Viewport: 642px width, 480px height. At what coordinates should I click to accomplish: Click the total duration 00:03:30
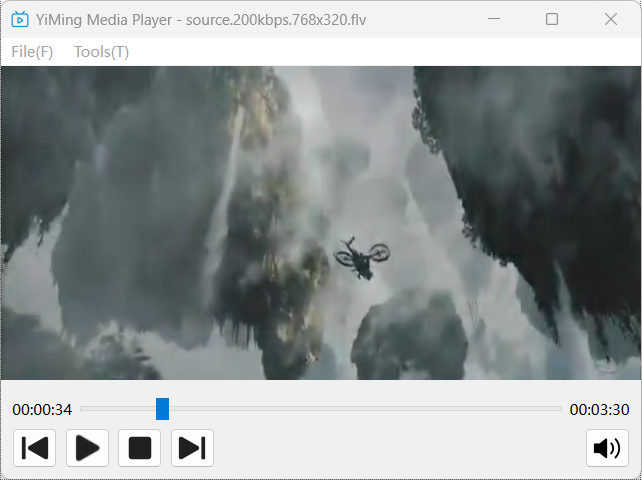click(x=599, y=410)
